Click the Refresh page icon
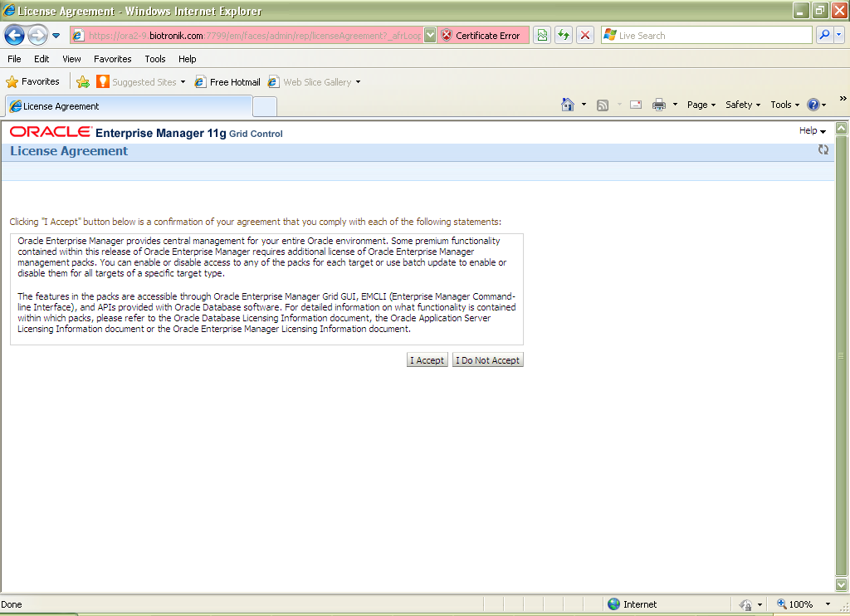 564,36
